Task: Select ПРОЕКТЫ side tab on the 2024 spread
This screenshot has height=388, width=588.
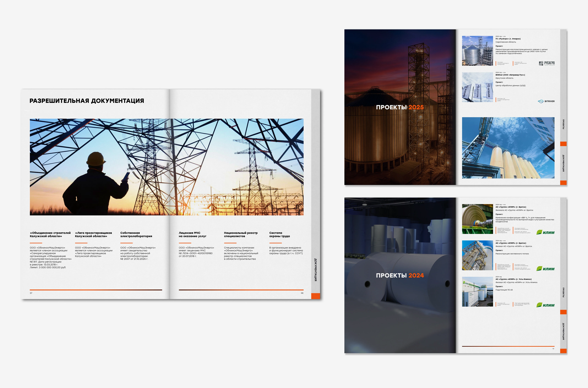Action: click(563, 292)
